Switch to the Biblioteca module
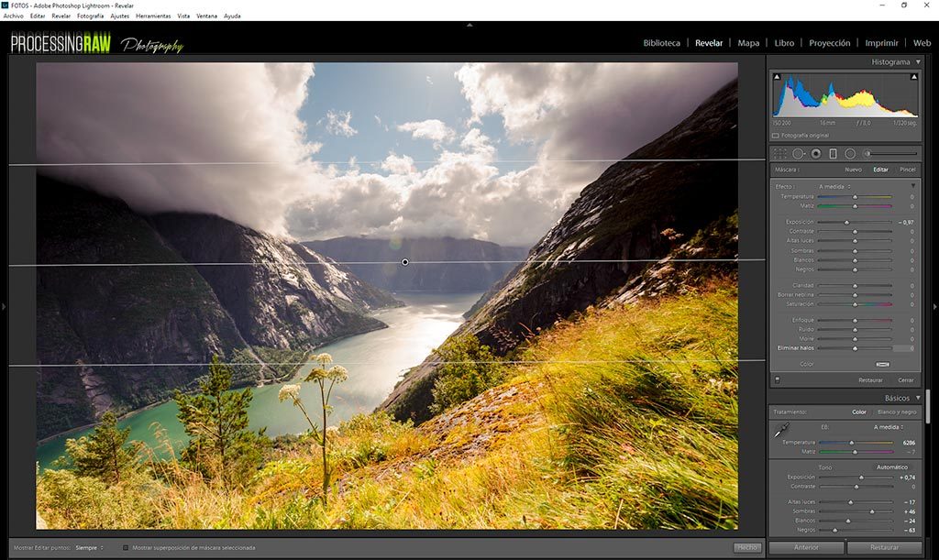This screenshot has height=560, width=939. click(x=662, y=43)
